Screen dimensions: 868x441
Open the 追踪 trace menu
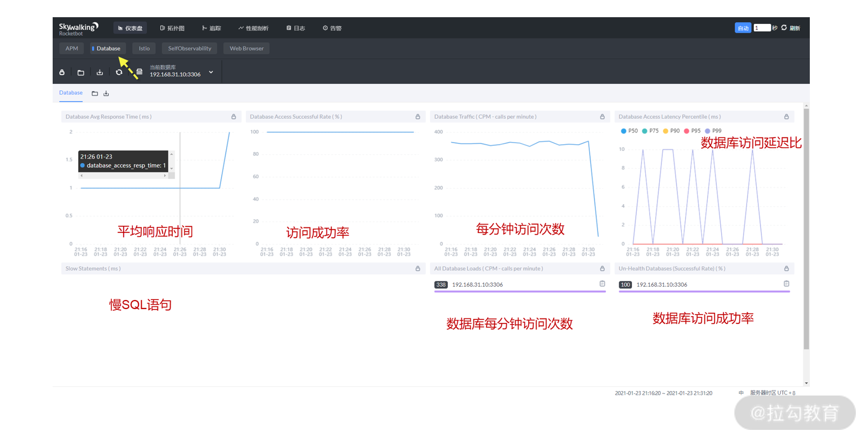click(x=211, y=28)
